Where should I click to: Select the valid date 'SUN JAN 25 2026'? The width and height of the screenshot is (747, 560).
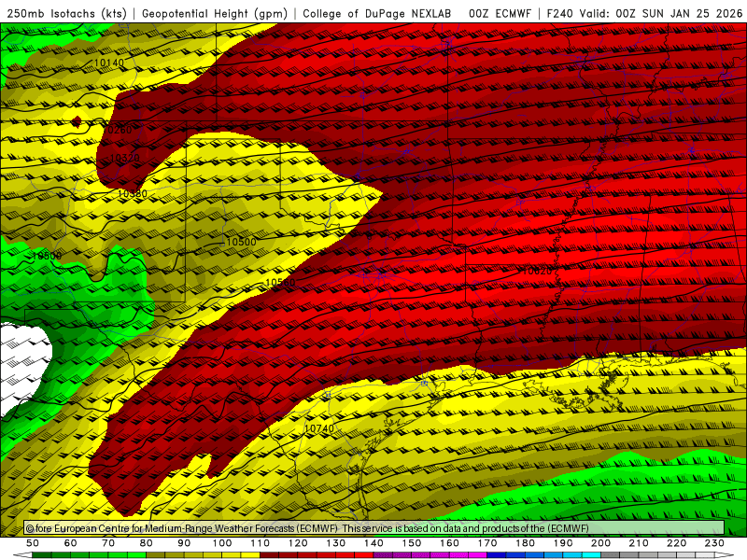(692, 13)
